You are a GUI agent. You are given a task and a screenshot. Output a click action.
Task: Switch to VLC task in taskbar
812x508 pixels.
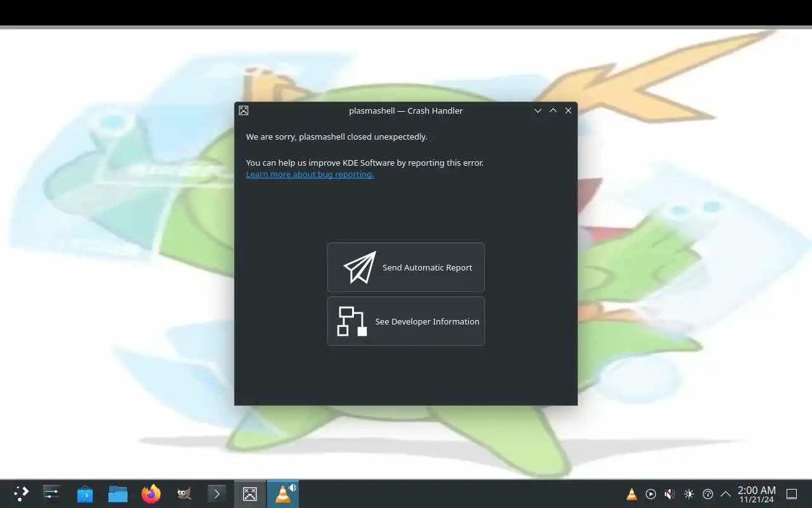coord(282,493)
